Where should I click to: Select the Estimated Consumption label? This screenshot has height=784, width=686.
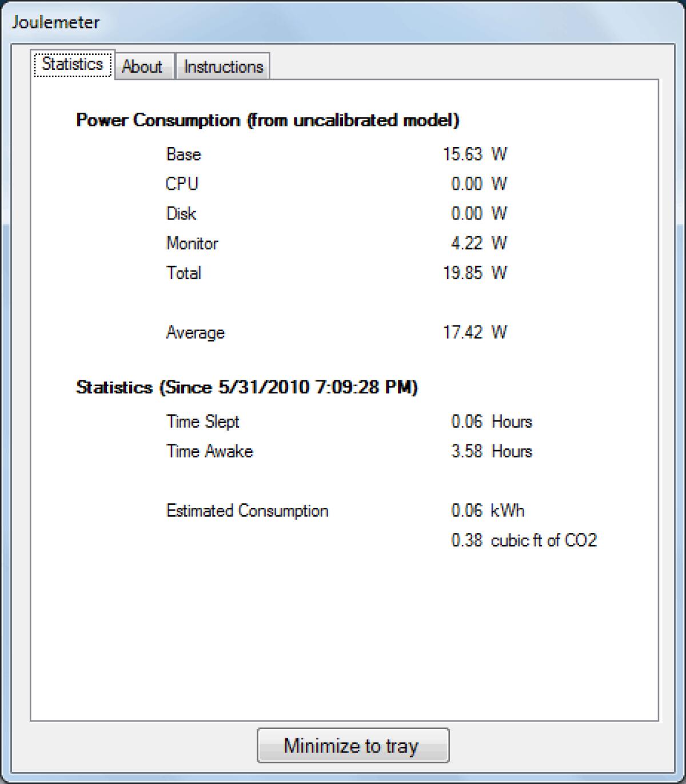point(247,510)
